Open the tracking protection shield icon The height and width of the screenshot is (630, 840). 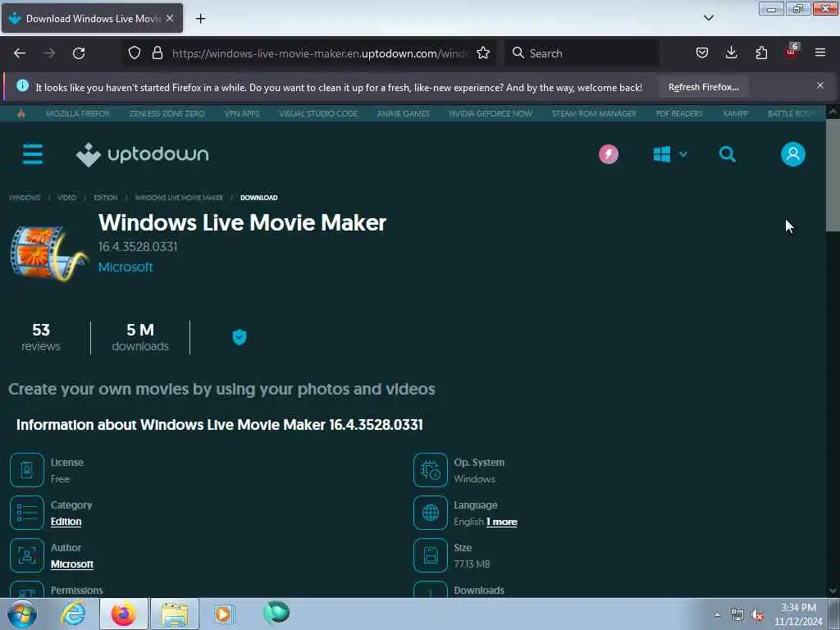(x=135, y=53)
